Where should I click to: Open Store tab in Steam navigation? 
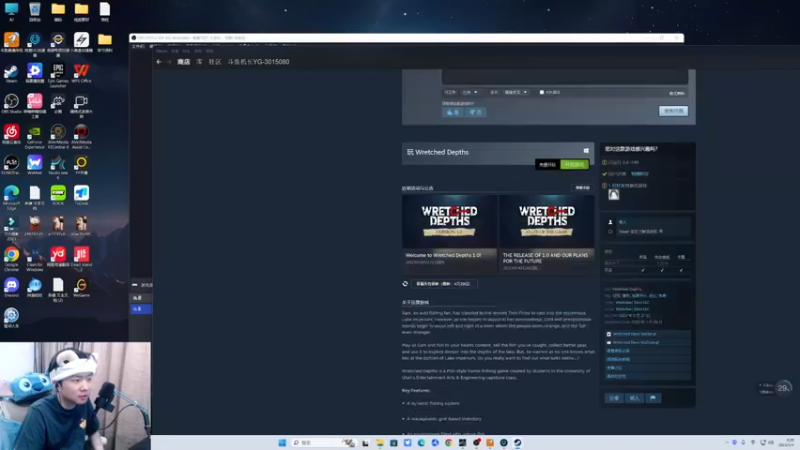(184, 62)
